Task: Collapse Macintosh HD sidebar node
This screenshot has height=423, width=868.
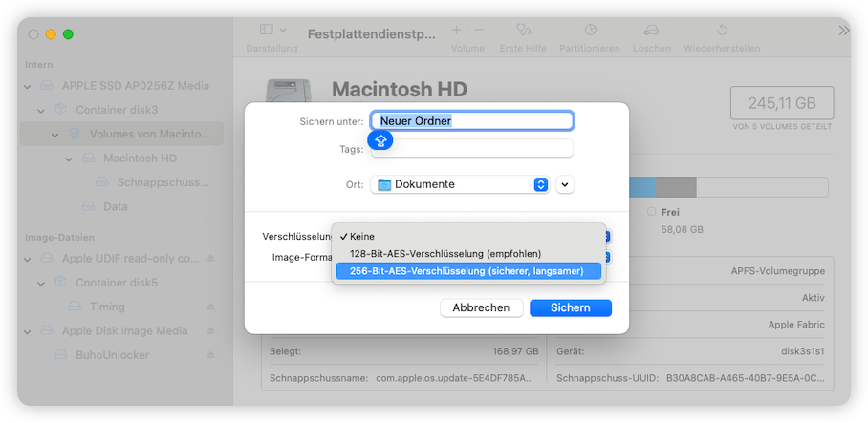Action: point(69,159)
